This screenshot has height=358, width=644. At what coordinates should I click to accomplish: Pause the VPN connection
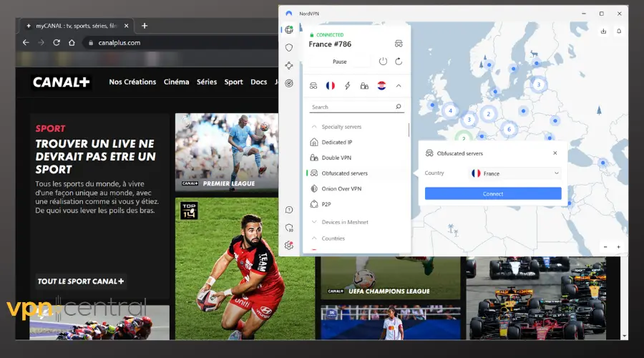coord(340,62)
